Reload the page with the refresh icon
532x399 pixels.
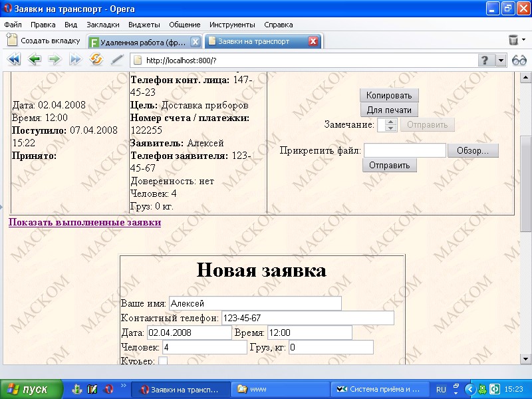(x=95, y=59)
